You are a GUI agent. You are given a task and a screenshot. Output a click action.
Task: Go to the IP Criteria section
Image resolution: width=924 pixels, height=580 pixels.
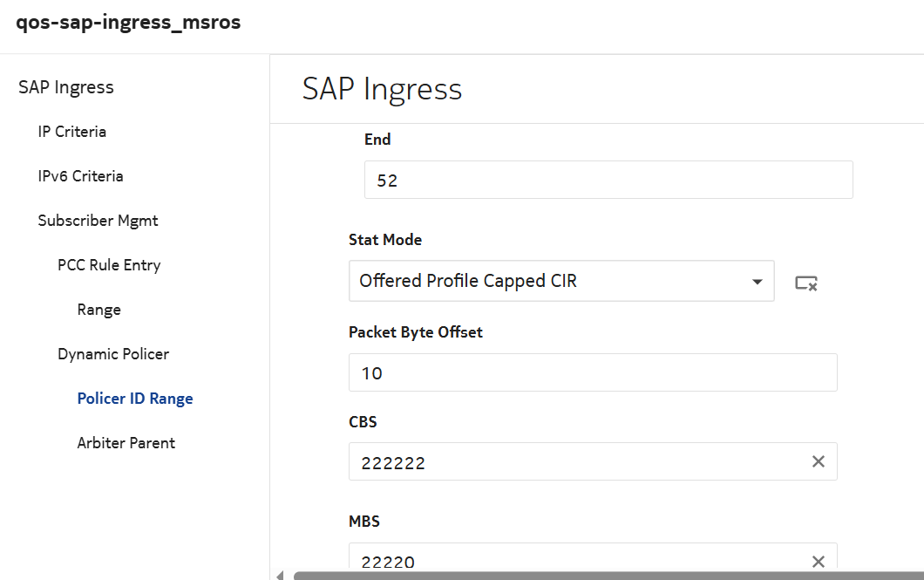click(72, 132)
